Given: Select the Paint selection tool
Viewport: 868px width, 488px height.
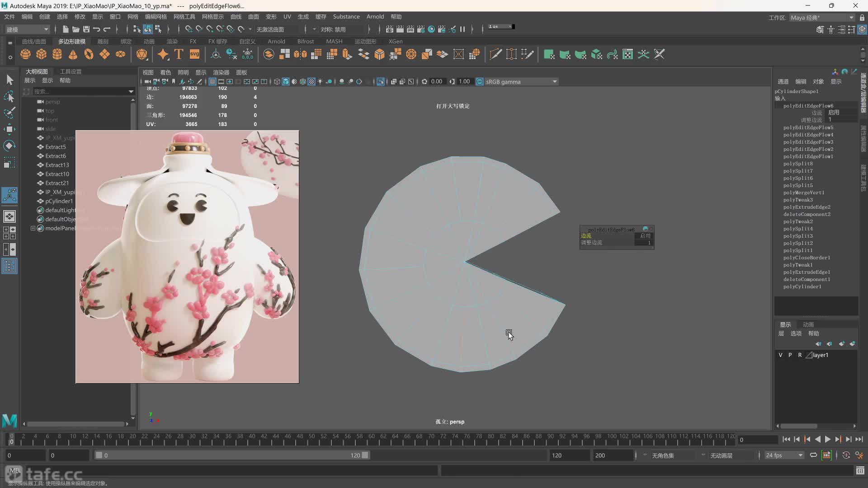Looking at the screenshot, I should 9,113.
